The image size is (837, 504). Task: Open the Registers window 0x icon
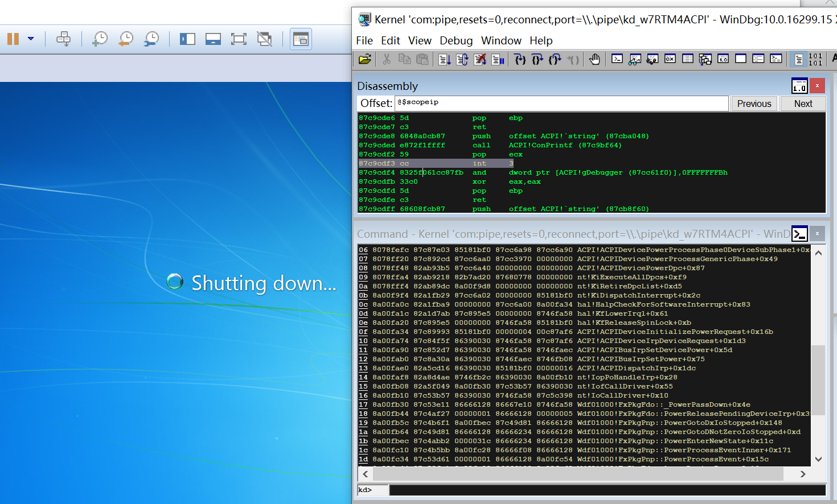click(670, 59)
